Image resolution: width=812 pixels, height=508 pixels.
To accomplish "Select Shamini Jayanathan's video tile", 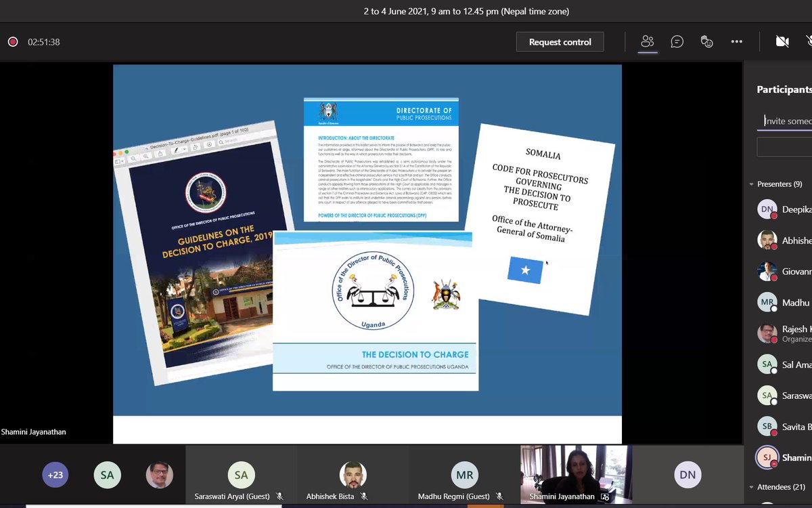I will 576,475.
